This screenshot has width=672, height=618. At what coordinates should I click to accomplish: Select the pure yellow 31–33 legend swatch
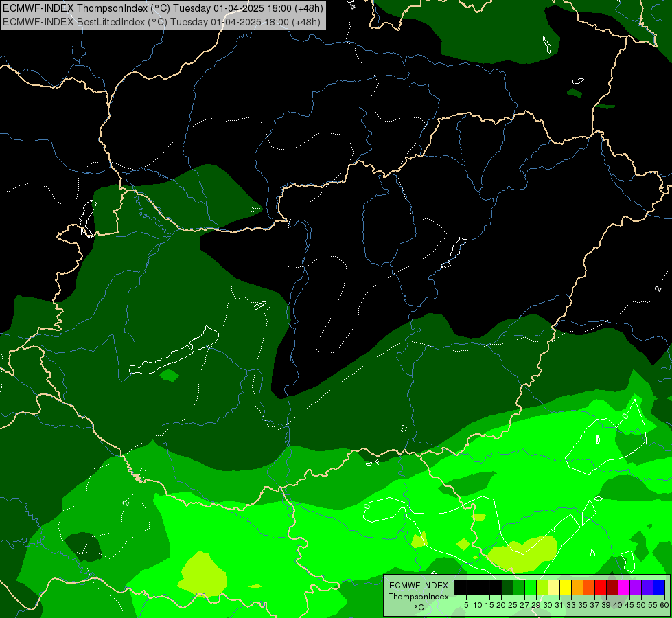pos(566,587)
